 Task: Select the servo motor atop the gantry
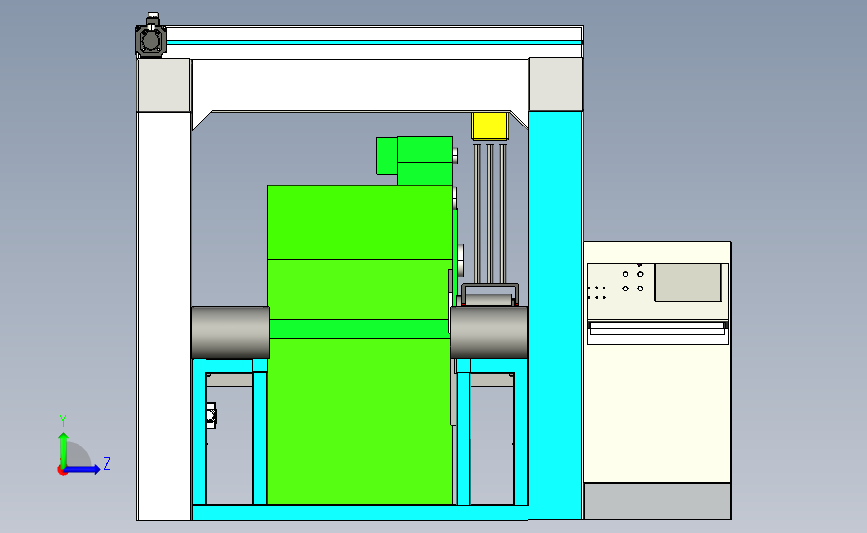(151, 36)
